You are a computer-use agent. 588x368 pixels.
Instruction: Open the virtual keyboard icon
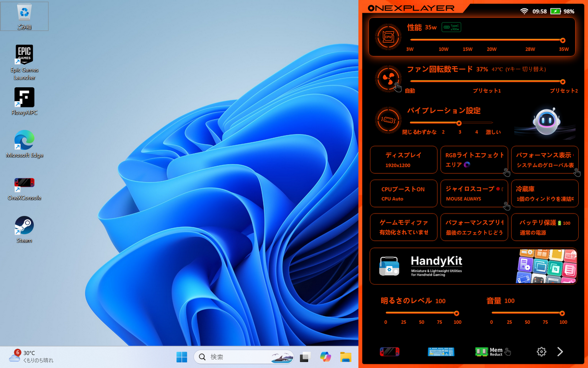pos(441,351)
